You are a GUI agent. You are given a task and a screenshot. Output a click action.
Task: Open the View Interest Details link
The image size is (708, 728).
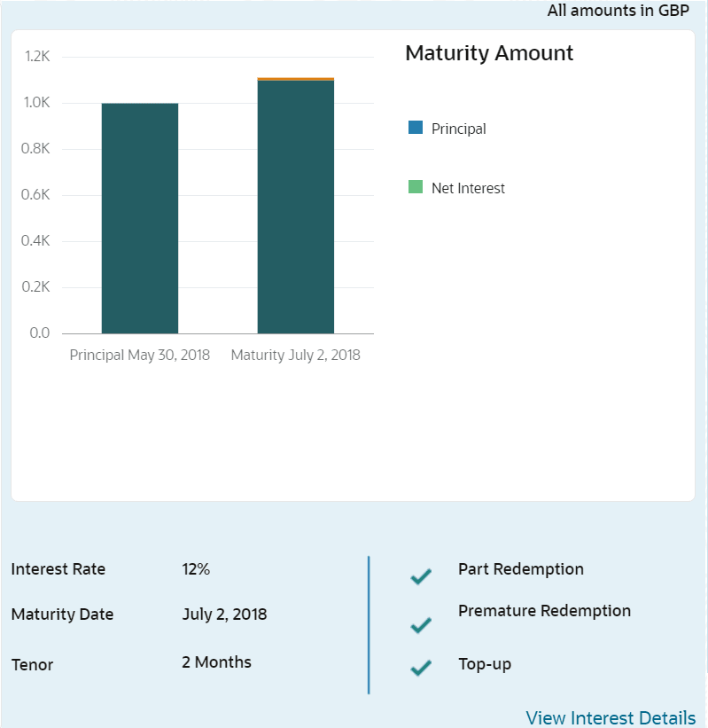pos(611,717)
